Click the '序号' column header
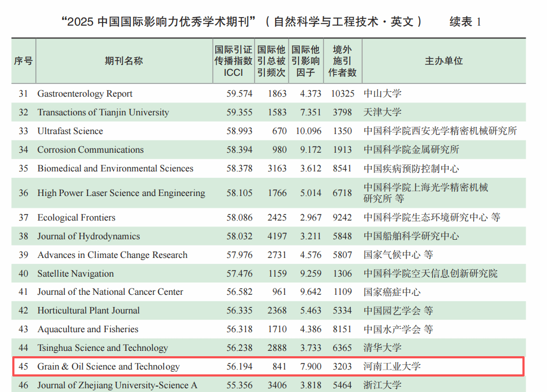Screen dimensions: 547x392 [23, 61]
